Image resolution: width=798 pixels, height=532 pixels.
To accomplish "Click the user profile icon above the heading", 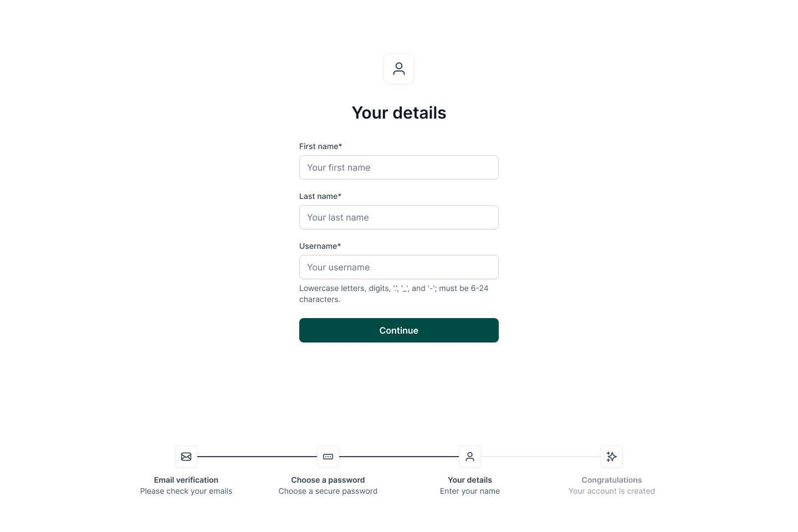I will pyautogui.click(x=399, y=69).
